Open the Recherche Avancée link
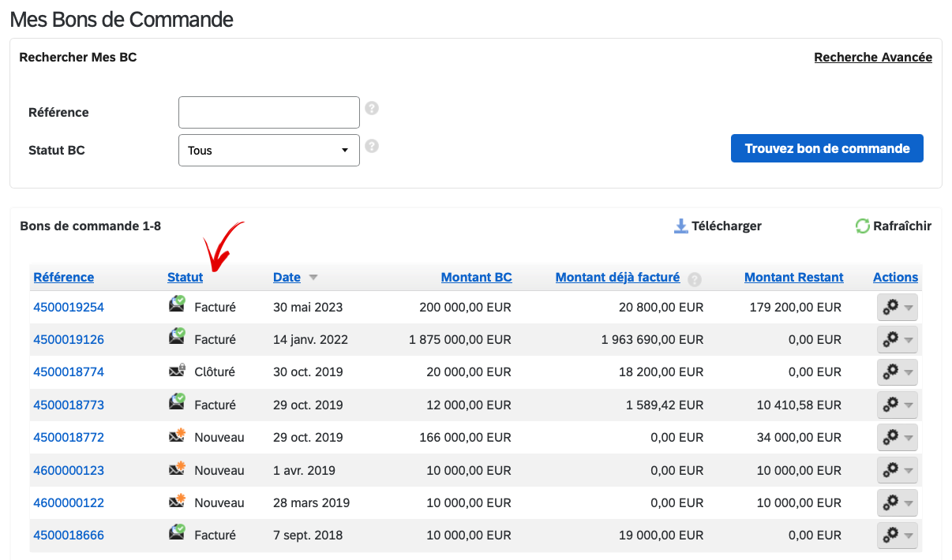Screen dimensions: 952x560 pyautogui.click(x=873, y=57)
